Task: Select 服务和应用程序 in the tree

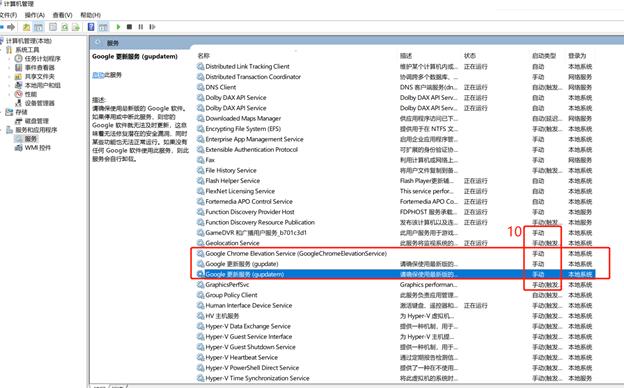Action: (x=36, y=130)
